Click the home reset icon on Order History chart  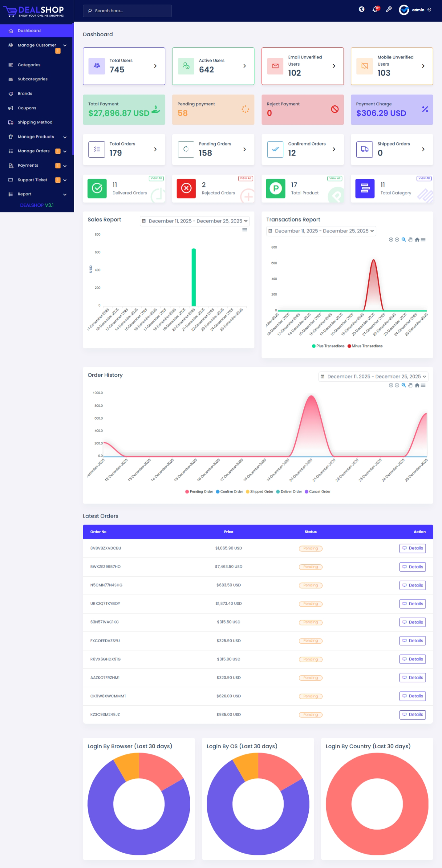(x=417, y=385)
